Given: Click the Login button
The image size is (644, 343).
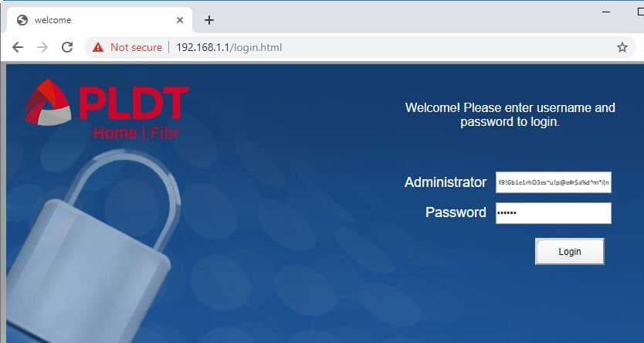Looking at the screenshot, I should tap(570, 251).
